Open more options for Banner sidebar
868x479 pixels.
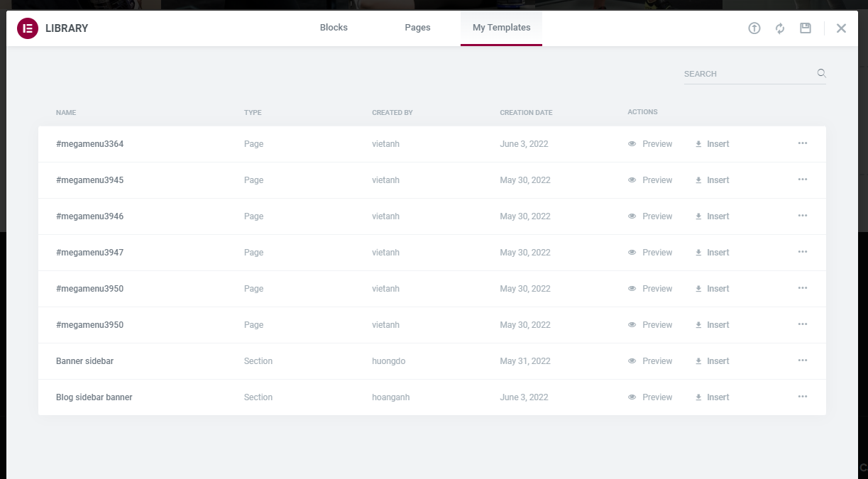click(x=803, y=360)
